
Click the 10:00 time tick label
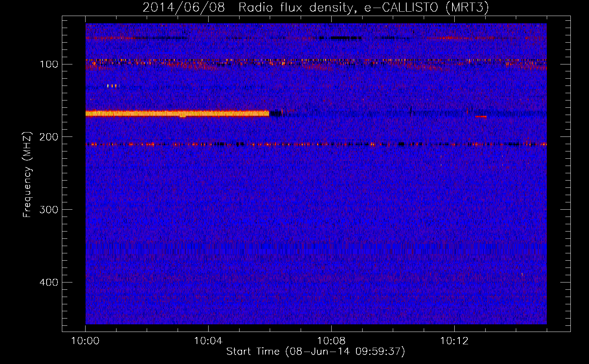[x=85, y=341]
